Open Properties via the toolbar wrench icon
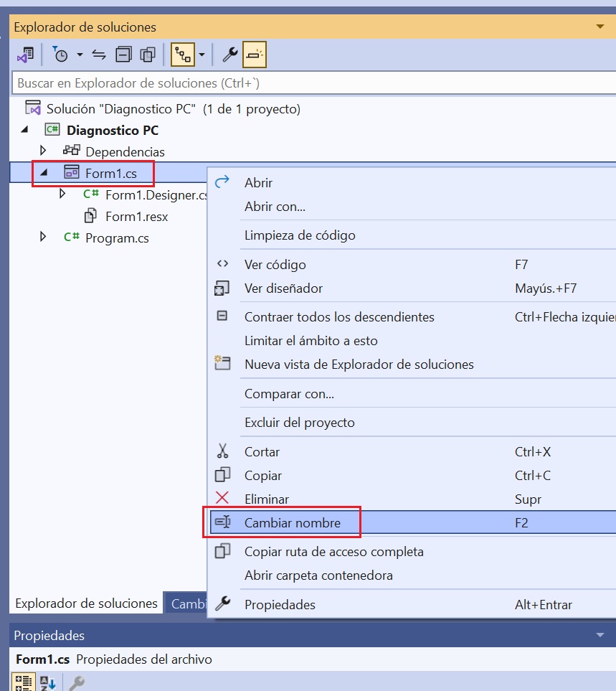Screen dimensions: 616x691 (230, 55)
